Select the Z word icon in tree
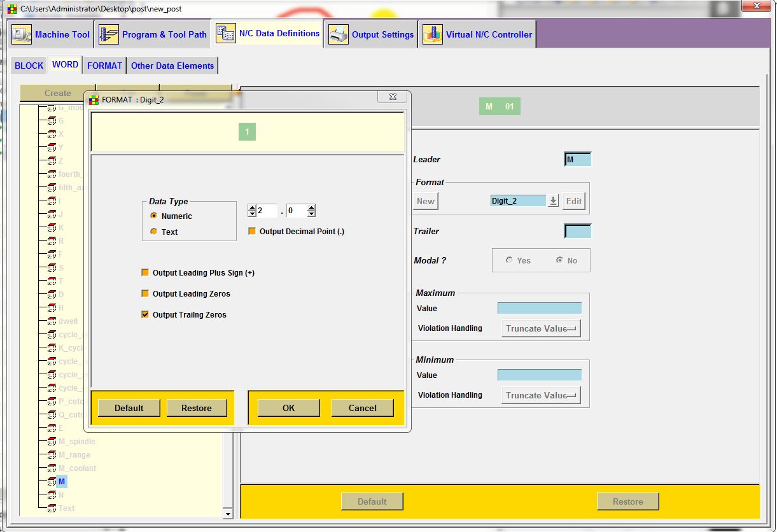 [52, 161]
